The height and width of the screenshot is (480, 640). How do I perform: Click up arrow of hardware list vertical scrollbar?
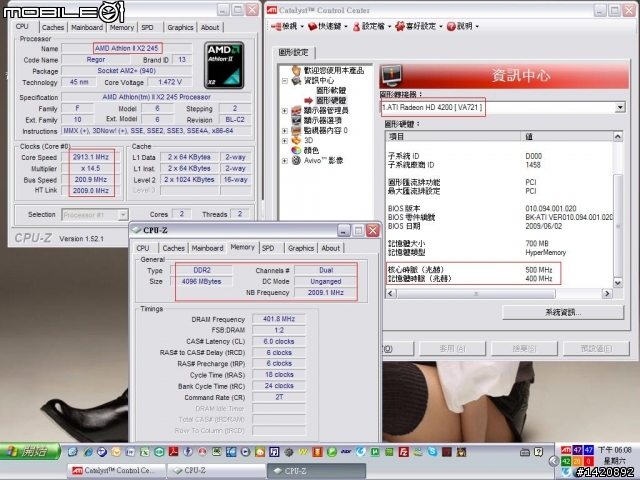pos(618,136)
